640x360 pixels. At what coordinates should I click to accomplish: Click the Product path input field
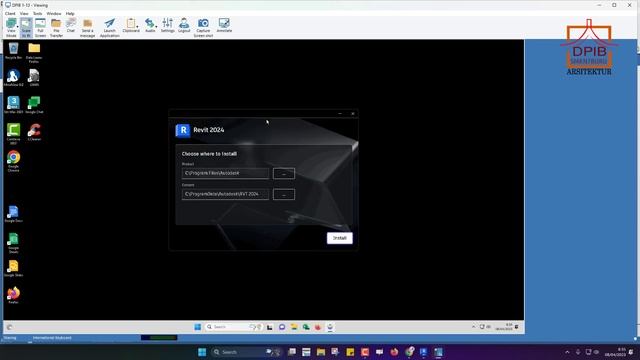(225, 173)
